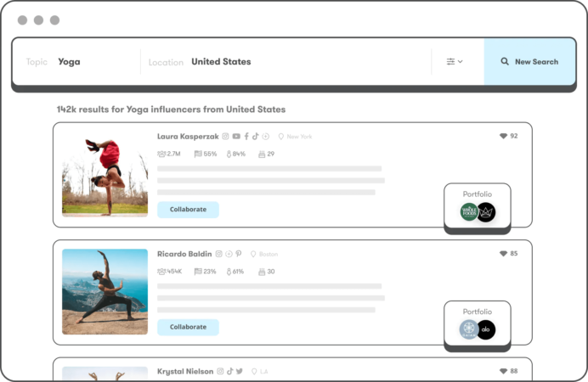Screen dimensions: 588x382
Task: Expand the search filters dropdown
Action: coord(455,62)
